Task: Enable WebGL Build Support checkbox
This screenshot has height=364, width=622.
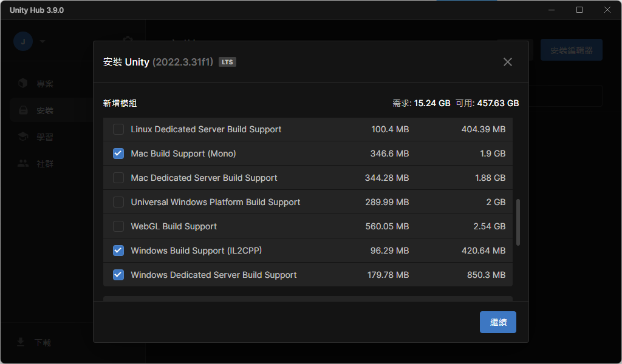Action: pos(118,226)
